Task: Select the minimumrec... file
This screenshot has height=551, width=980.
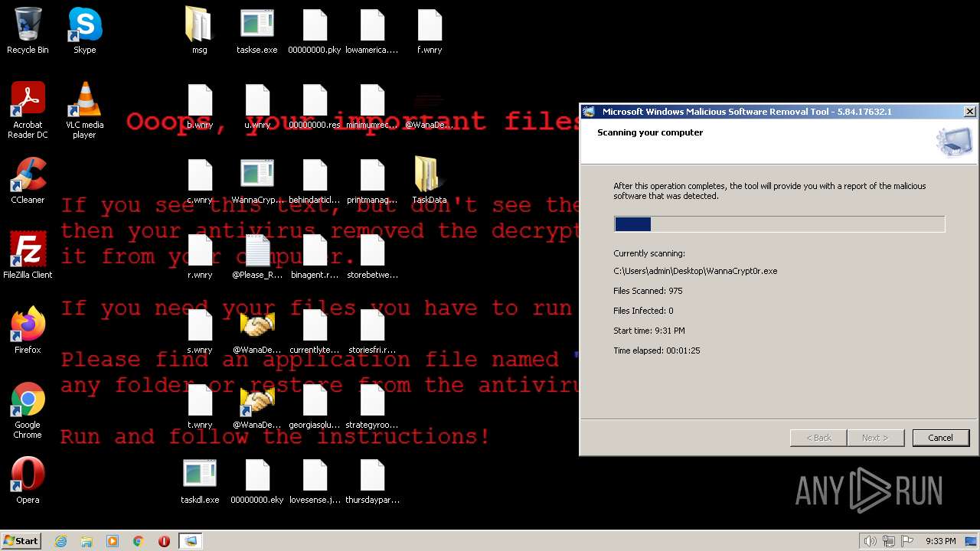Action: [x=372, y=106]
